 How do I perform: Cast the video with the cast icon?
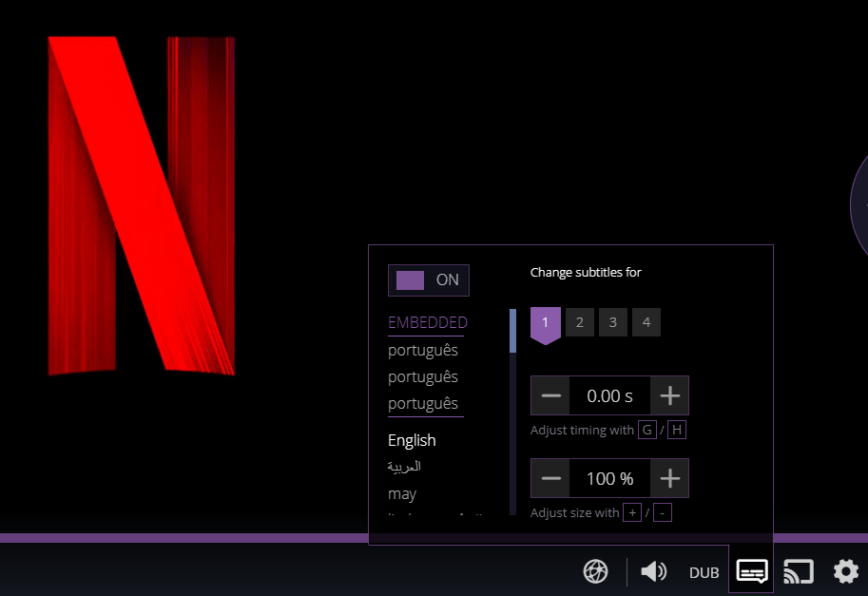point(799,571)
